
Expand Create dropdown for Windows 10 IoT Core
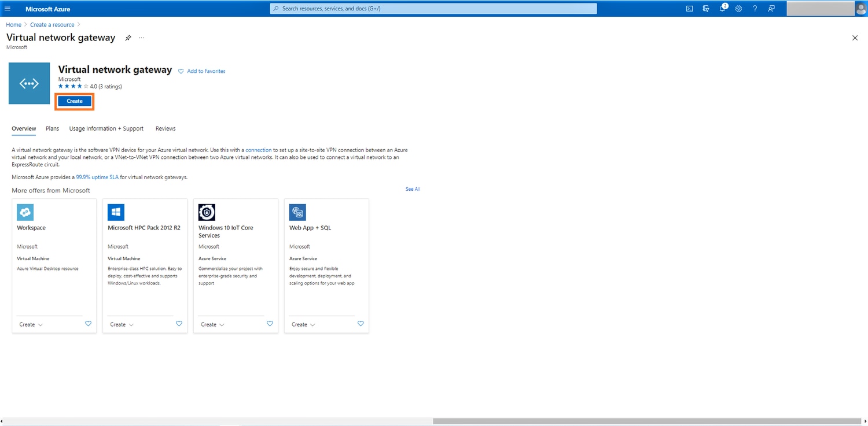tap(212, 325)
